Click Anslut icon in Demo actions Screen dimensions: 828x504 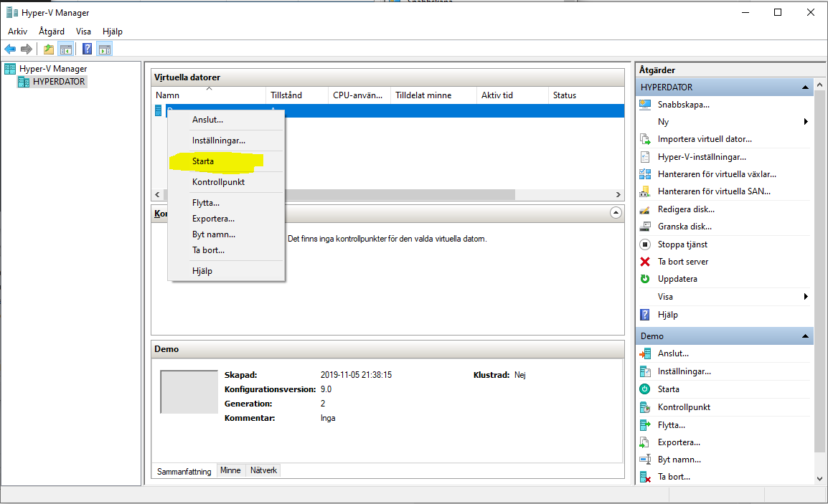[x=645, y=353]
